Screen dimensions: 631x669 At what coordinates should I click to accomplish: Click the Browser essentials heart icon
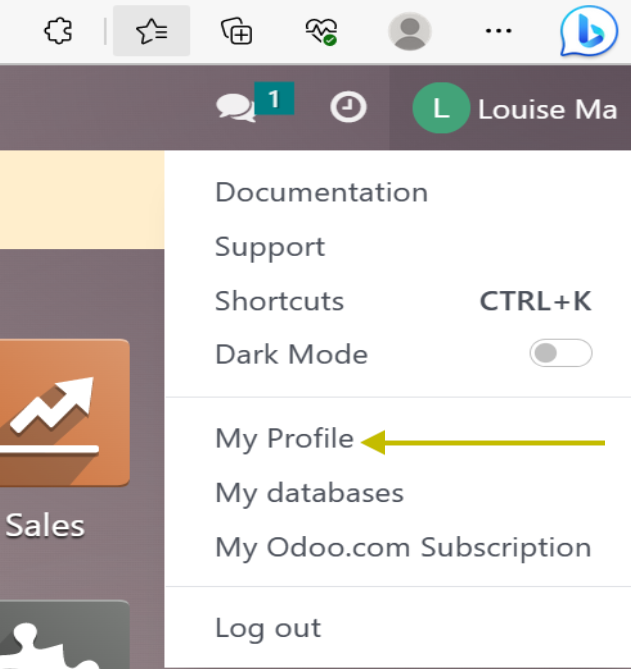(321, 31)
